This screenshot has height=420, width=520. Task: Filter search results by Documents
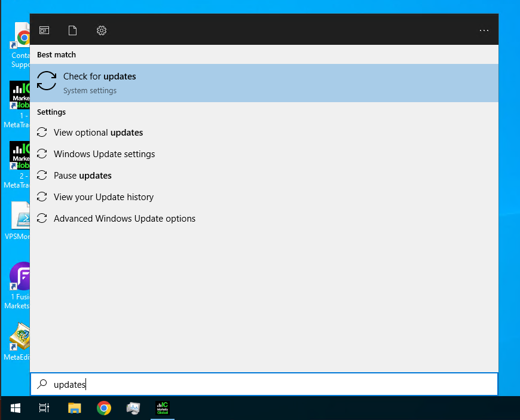pyautogui.click(x=72, y=30)
